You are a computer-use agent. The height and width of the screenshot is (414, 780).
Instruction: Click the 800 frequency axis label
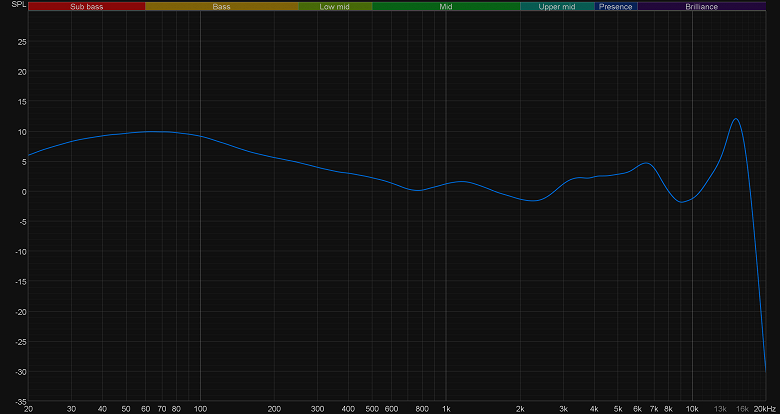422,409
